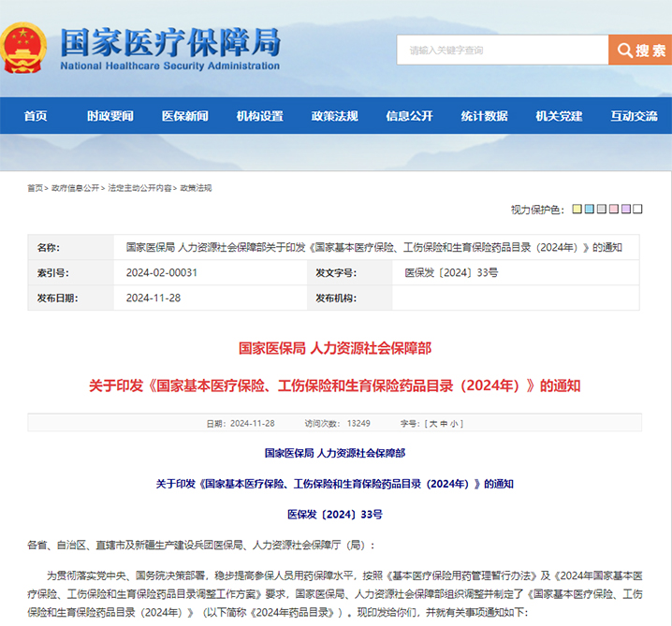Screen dimensions: 672x626
Task: Pick the pink eye-protection color swatch
Action: (614, 210)
